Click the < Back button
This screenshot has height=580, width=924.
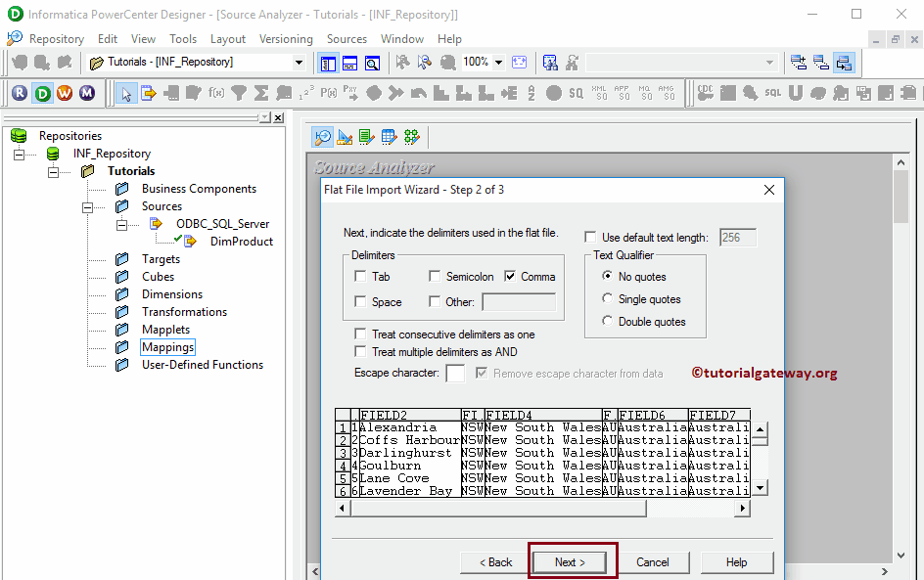coord(495,562)
